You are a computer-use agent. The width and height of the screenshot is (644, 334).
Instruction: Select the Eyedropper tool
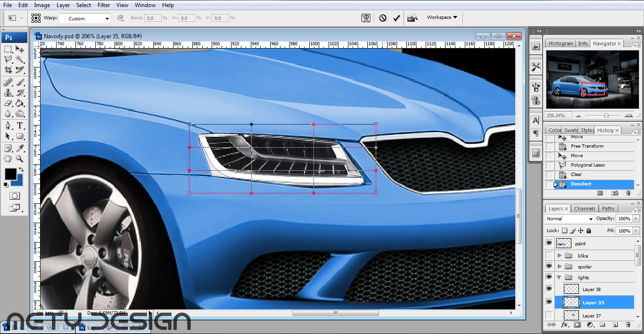pyautogui.click(x=20, y=148)
